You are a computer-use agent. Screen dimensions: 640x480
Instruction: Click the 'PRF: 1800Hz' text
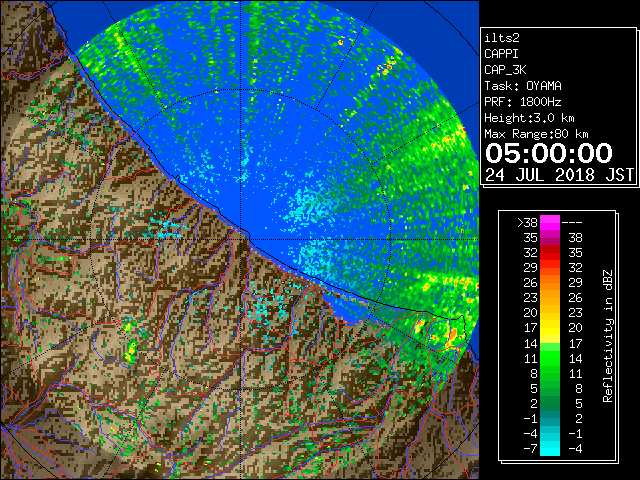(x=523, y=102)
